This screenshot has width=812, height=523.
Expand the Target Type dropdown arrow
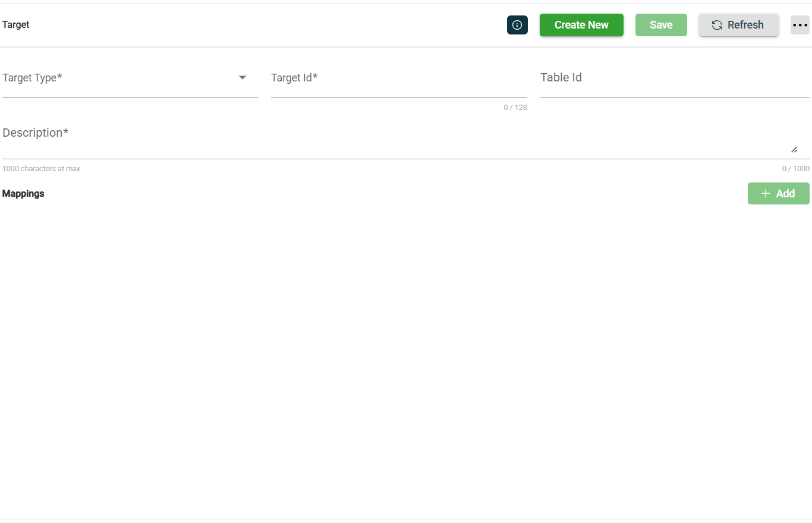pos(243,78)
